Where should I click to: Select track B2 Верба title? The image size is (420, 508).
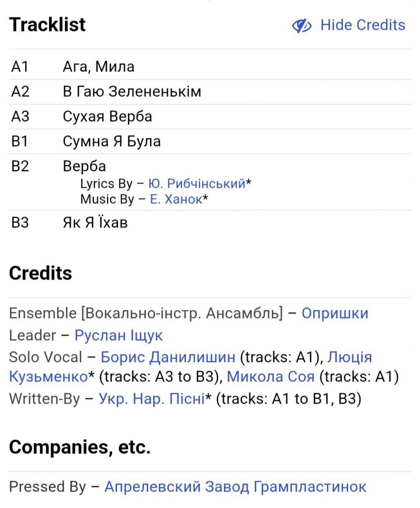tap(84, 166)
